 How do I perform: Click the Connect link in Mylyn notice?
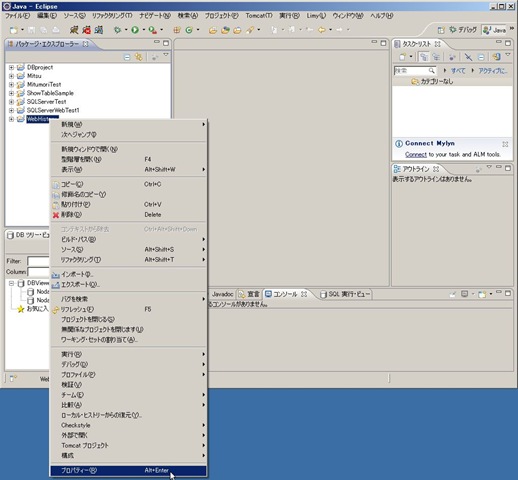(416, 155)
